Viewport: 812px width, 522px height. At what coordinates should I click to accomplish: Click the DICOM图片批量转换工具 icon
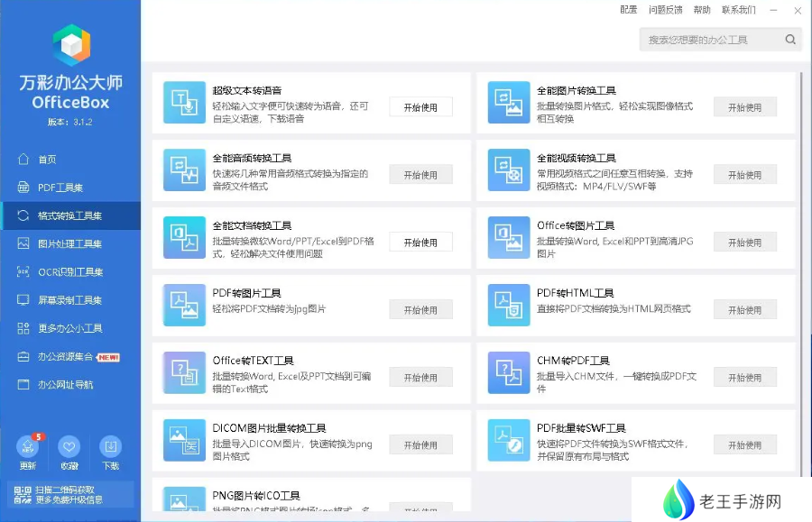[x=184, y=441]
